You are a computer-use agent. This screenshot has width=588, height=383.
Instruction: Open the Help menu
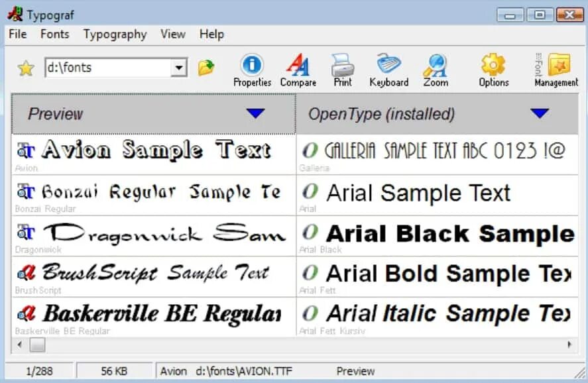[211, 34]
